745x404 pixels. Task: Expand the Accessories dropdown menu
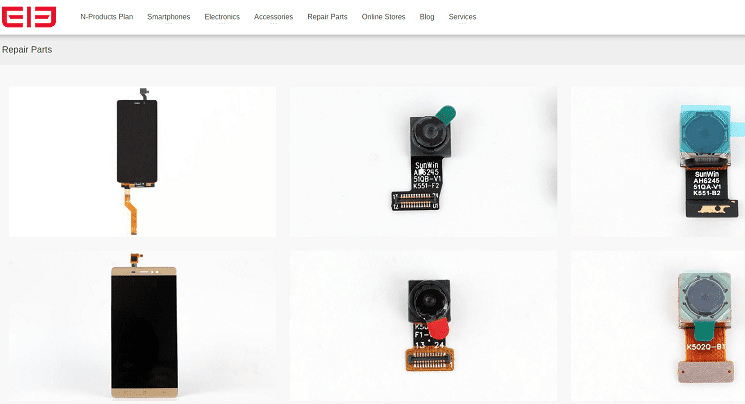pyautogui.click(x=273, y=17)
